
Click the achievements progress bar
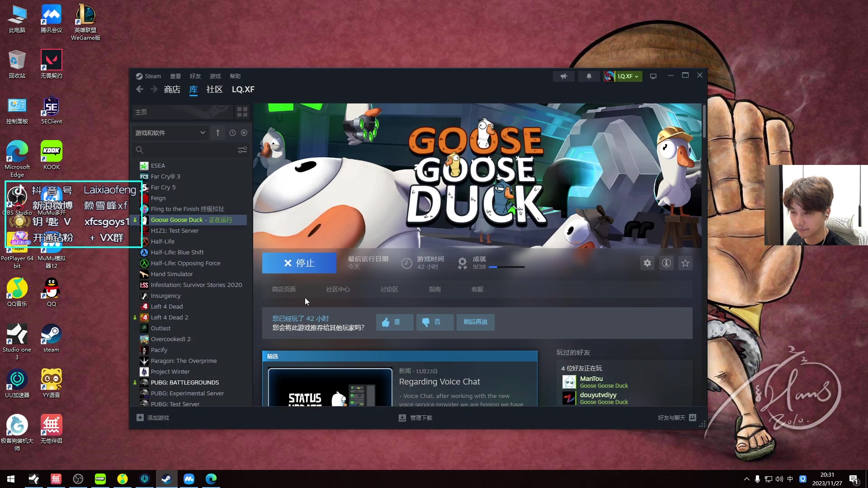(507, 267)
